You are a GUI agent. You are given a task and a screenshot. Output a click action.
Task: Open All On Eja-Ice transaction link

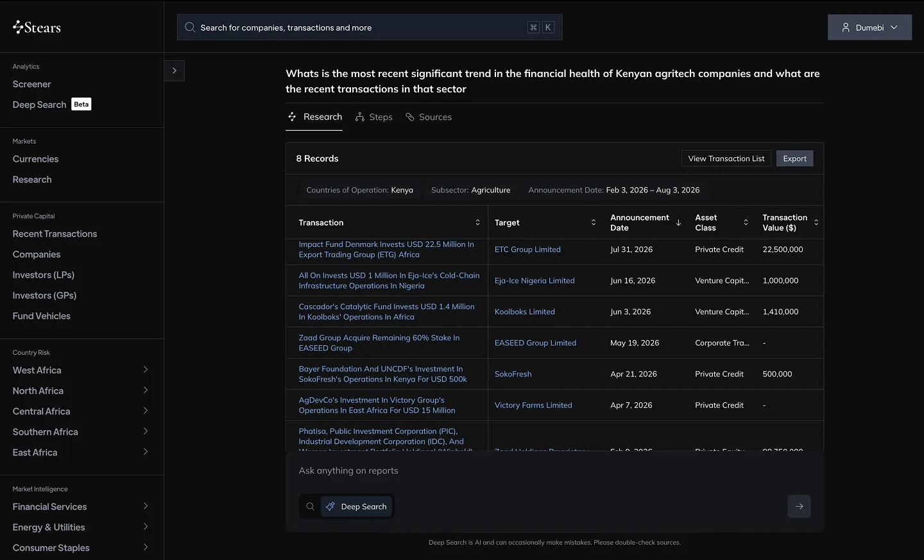pos(389,281)
